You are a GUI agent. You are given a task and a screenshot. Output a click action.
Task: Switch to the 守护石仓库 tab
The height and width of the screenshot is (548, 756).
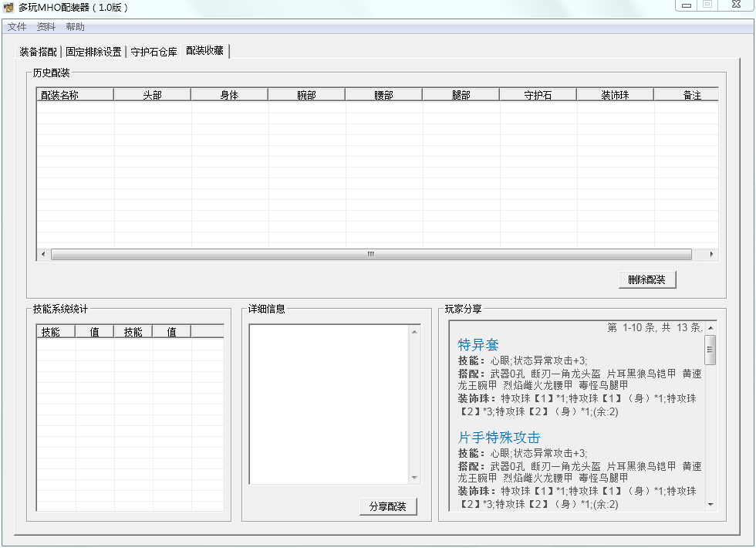[x=154, y=52]
